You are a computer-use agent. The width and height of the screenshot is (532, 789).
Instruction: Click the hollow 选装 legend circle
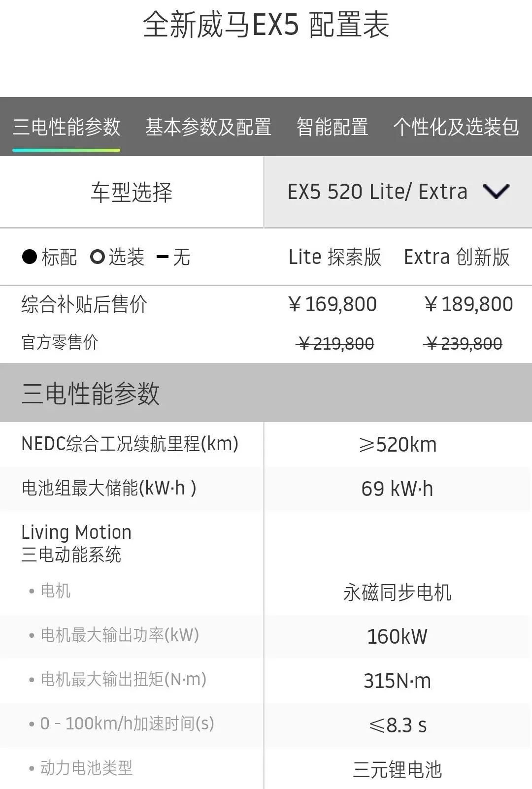tap(98, 257)
